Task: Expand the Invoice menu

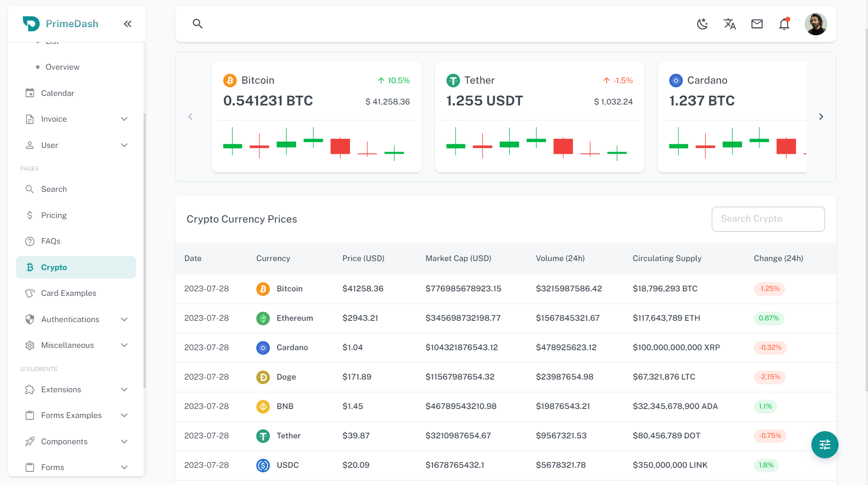Action: (76, 119)
